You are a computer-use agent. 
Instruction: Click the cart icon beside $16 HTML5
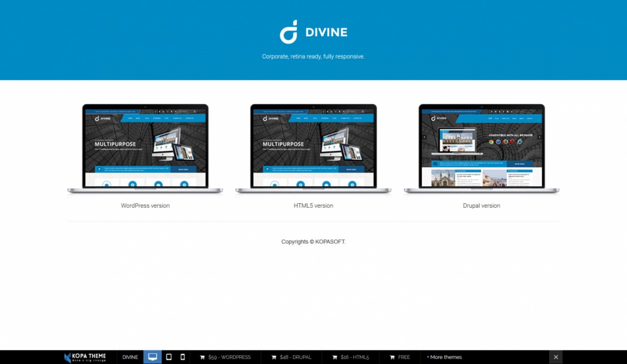335,357
